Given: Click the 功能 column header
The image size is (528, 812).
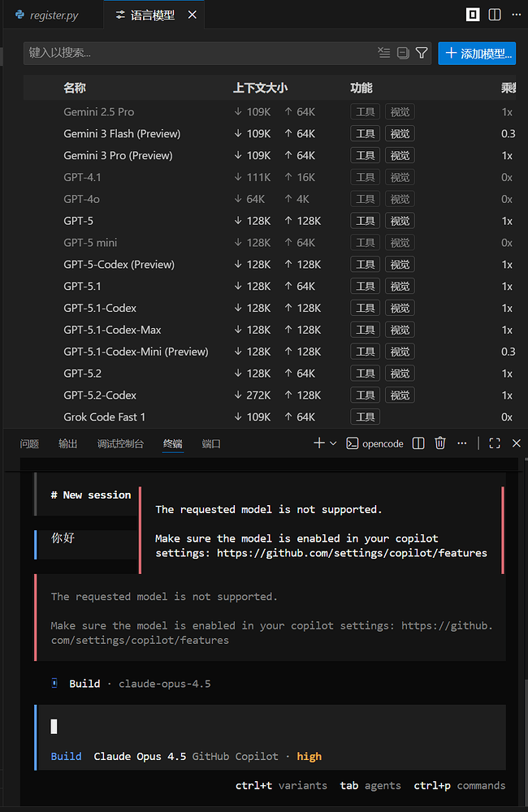Looking at the screenshot, I should tap(361, 88).
